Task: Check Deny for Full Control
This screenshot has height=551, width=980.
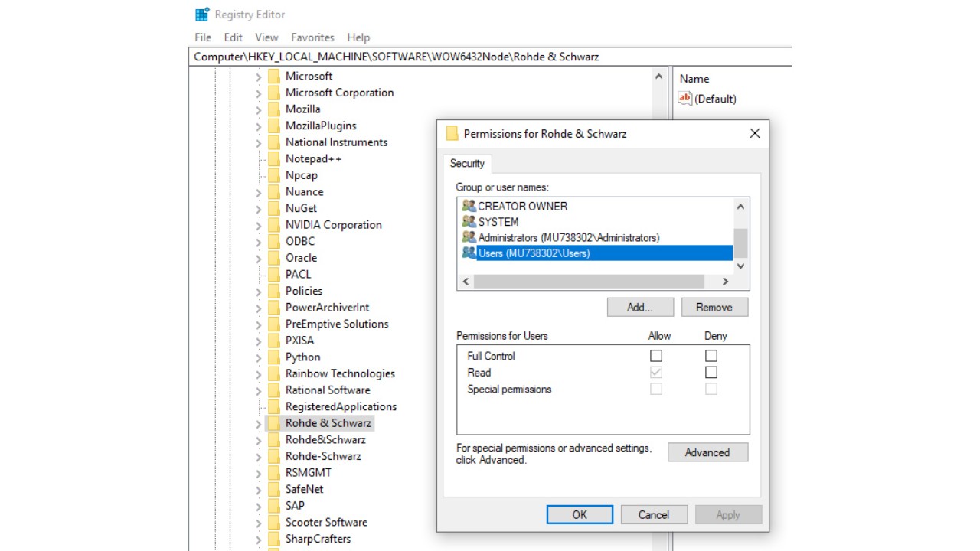Action: (x=711, y=356)
